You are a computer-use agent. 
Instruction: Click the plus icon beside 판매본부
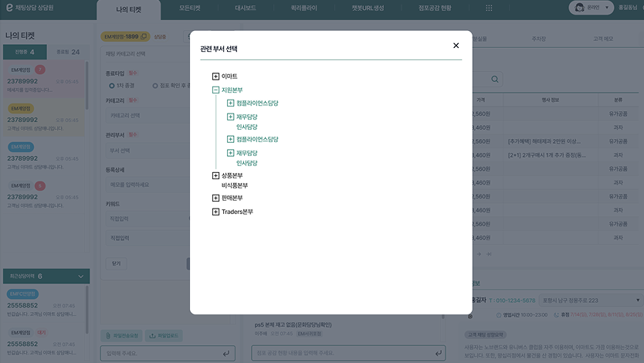click(215, 198)
